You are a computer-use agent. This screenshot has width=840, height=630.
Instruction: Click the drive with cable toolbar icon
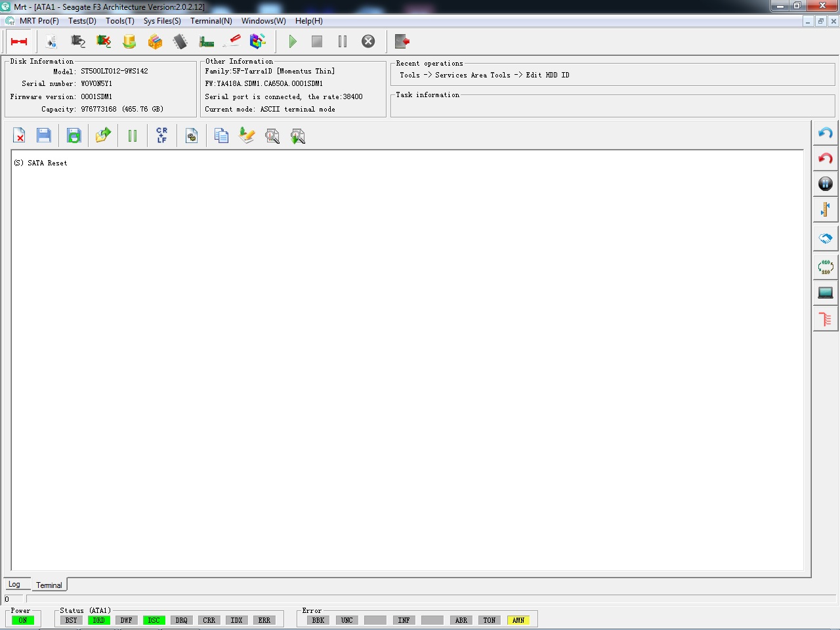(x=78, y=41)
